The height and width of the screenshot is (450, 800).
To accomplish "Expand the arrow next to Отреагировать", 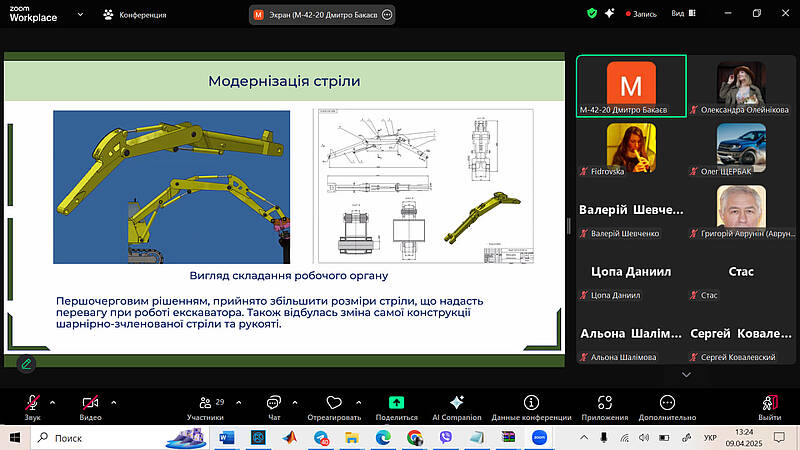I will [359, 403].
